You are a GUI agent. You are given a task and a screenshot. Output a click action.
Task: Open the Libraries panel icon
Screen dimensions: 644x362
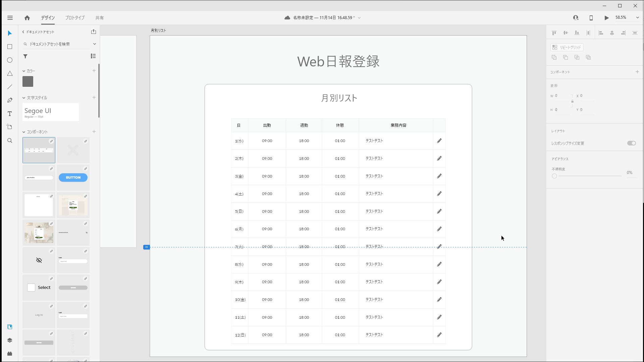tap(10, 327)
